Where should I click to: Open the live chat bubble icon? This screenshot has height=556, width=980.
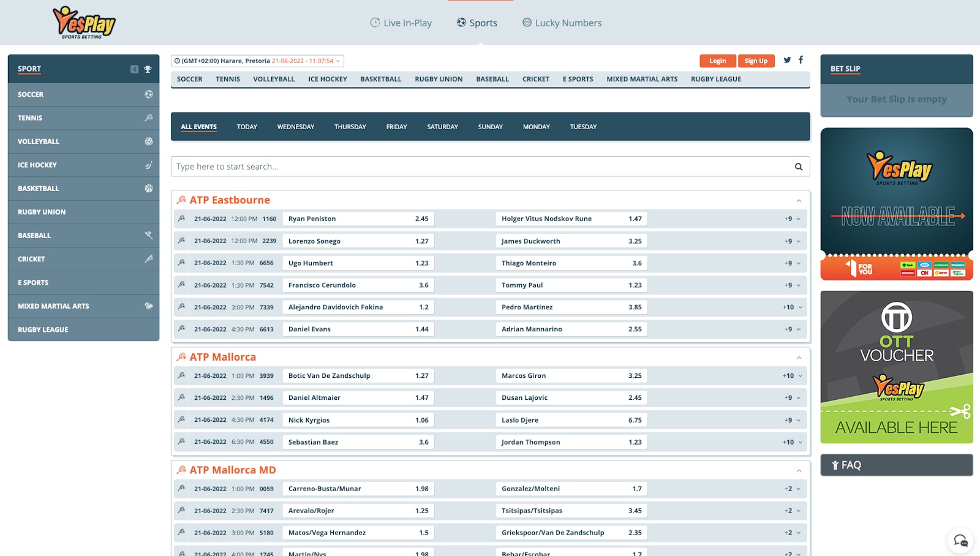tap(960, 540)
